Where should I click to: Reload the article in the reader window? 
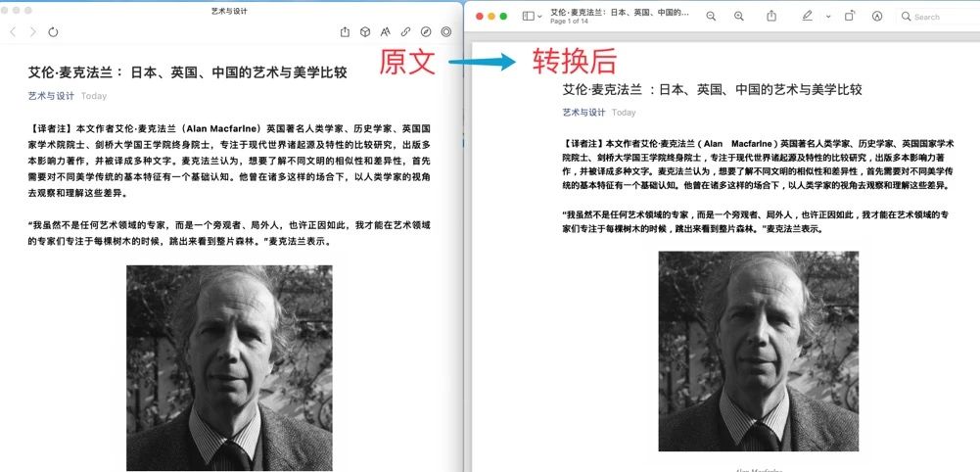point(53,32)
